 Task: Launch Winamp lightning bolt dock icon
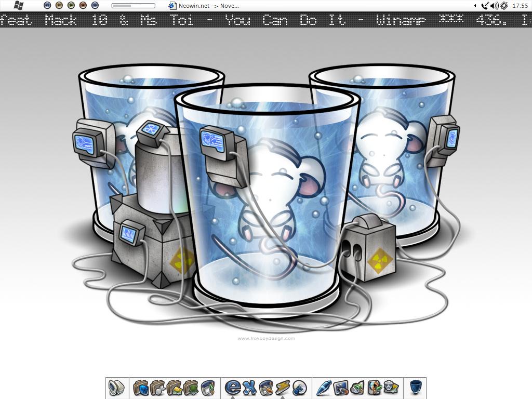tap(283, 388)
